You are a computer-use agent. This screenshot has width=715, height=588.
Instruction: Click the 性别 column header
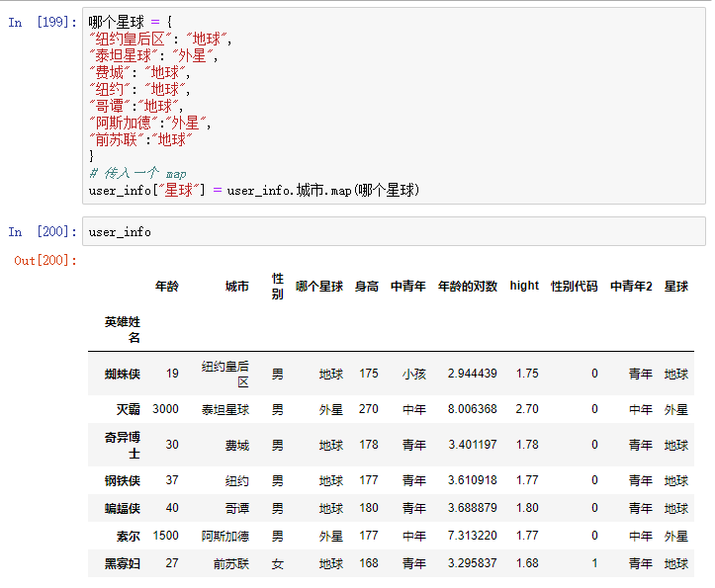tap(277, 287)
